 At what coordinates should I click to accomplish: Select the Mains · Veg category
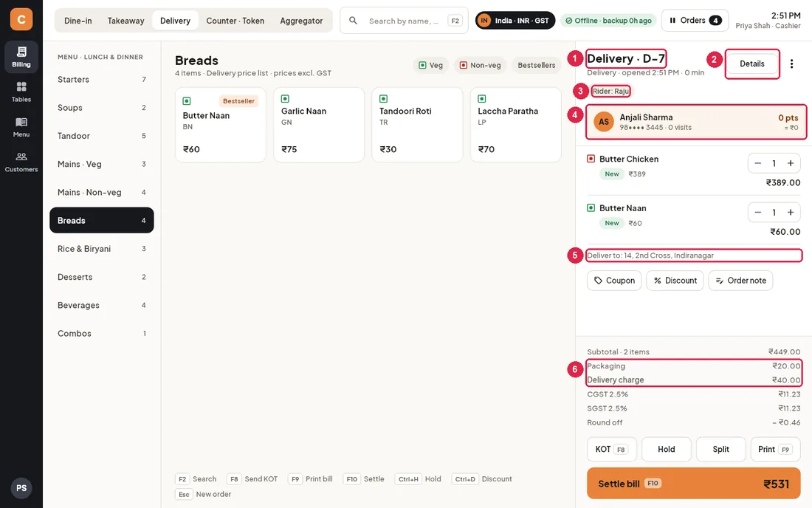(x=102, y=164)
